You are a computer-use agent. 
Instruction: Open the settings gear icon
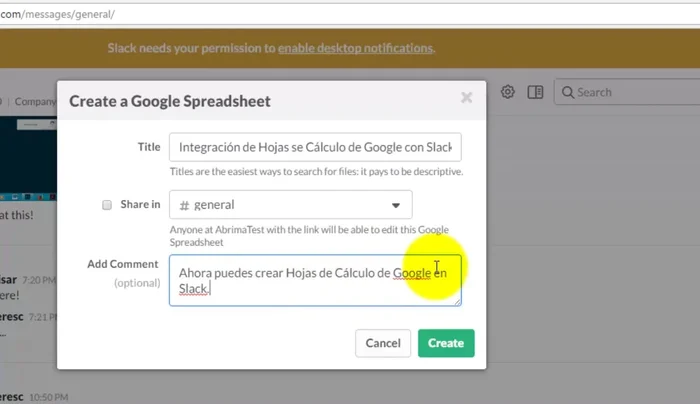(508, 92)
